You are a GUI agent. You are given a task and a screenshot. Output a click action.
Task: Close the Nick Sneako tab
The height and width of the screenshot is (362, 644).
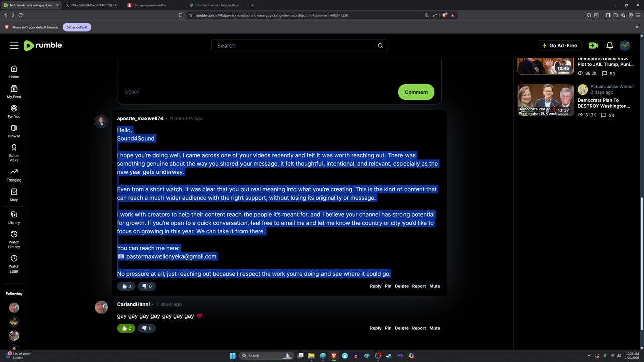(57, 5)
